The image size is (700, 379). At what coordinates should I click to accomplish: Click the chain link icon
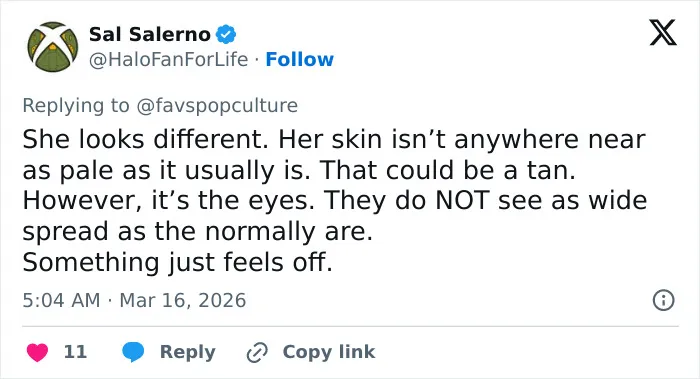tap(257, 352)
